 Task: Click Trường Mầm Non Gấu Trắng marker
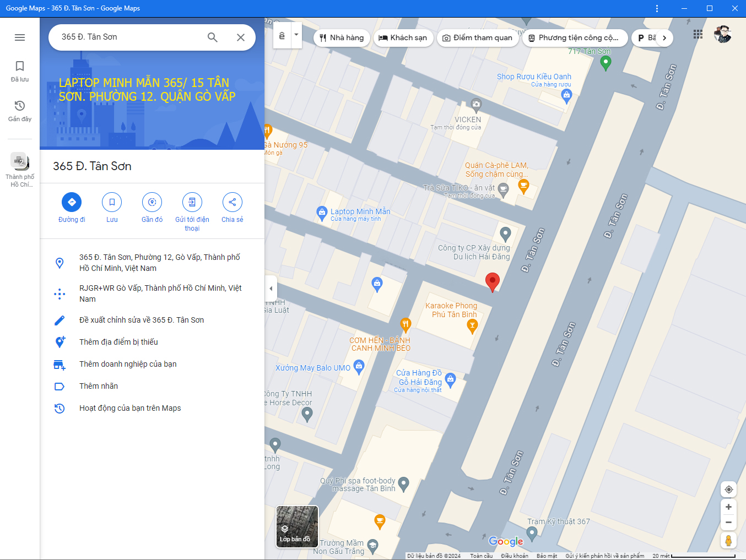(x=372, y=546)
